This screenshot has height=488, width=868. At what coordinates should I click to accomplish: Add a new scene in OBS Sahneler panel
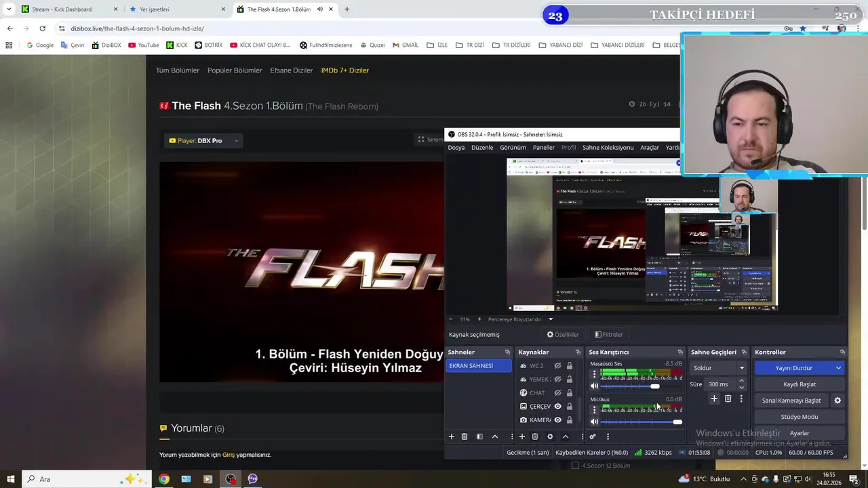(452, 436)
